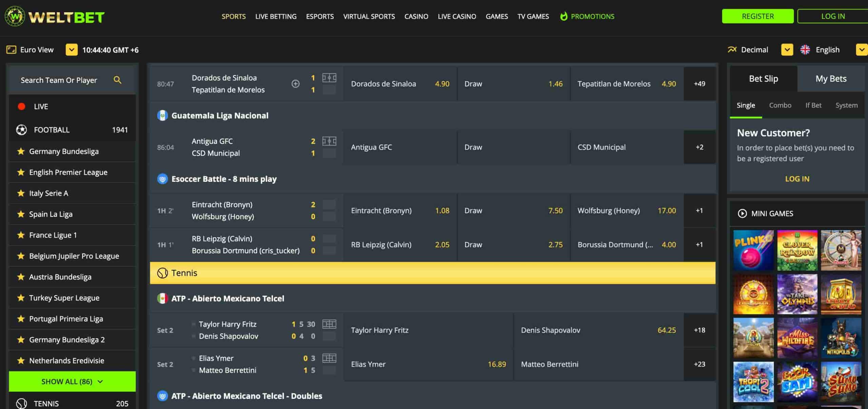Open pitch tracker icon for Dorados de Sinaloa match

(x=329, y=78)
